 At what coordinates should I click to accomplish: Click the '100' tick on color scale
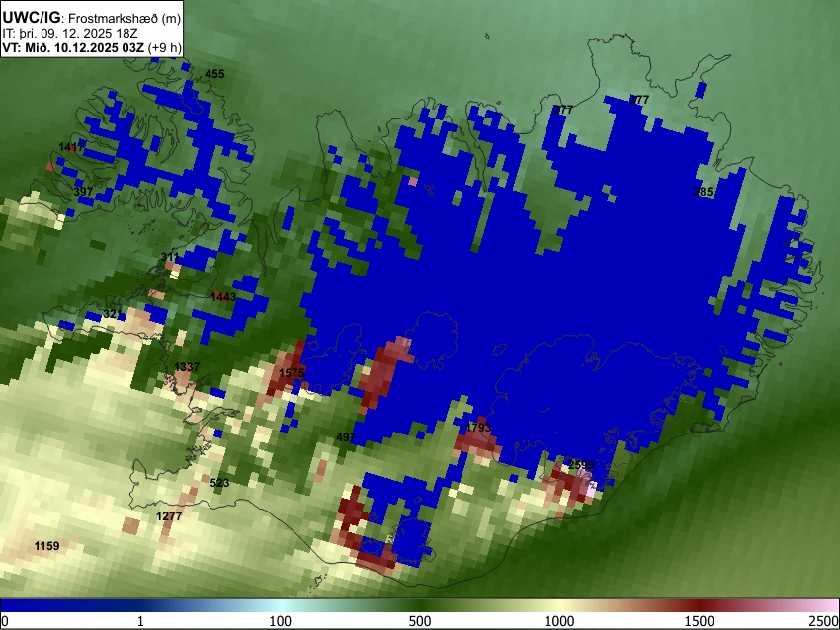(281, 621)
